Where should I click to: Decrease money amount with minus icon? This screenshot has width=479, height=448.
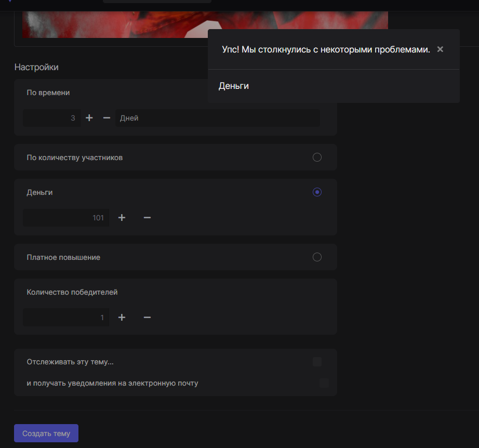[x=147, y=218]
